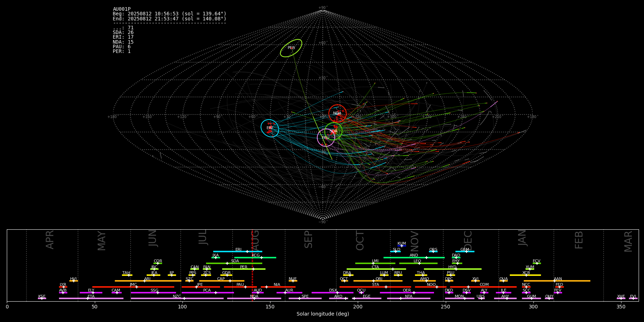Viewport: 644px width, 322px height.
Task: Click the ETA pink bar in timeline
Action: click(x=91, y=298)
